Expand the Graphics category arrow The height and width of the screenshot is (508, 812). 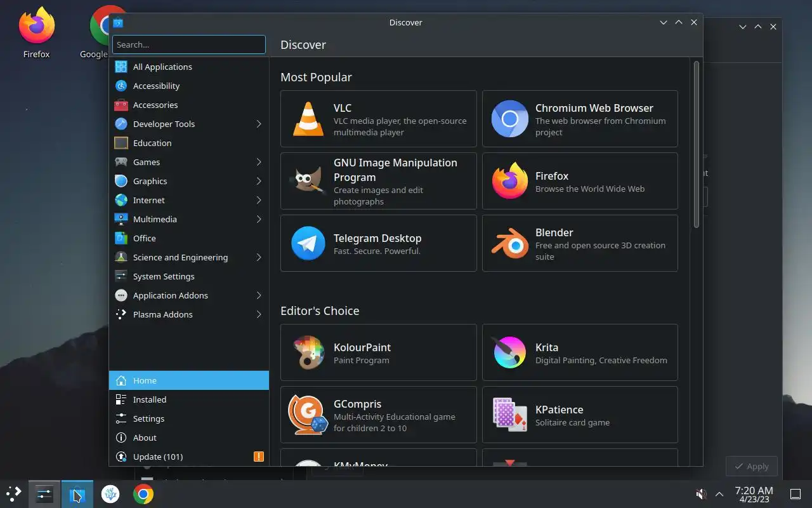[x=259, y=181]
